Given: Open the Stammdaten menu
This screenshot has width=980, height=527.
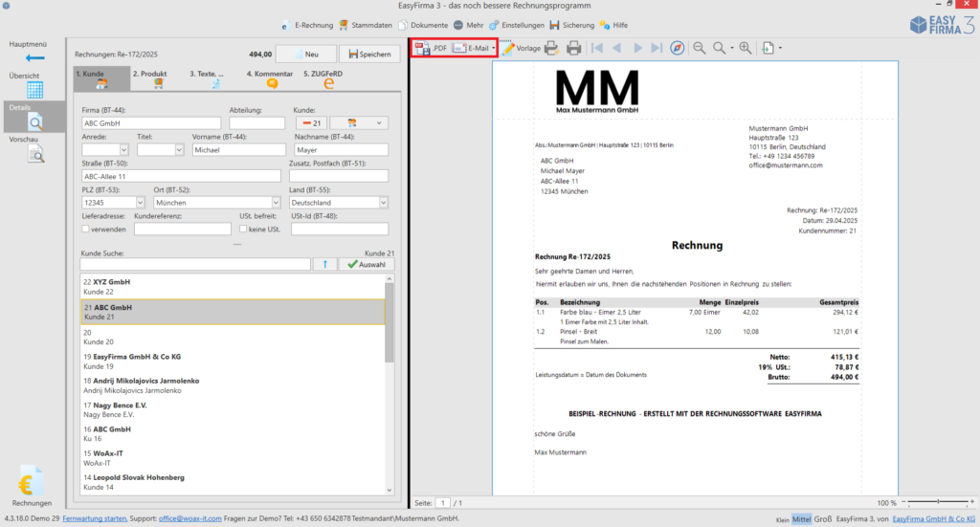Looking at the screenshot, I should point(366,25).
